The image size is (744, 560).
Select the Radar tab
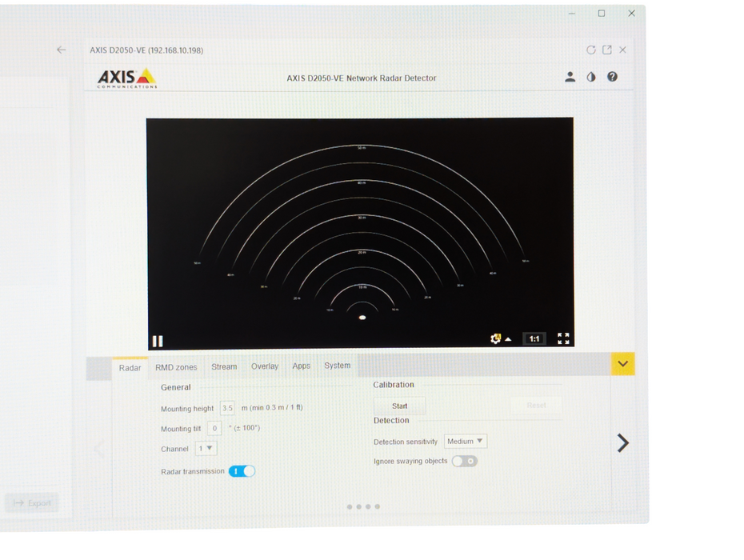(130, 368)
